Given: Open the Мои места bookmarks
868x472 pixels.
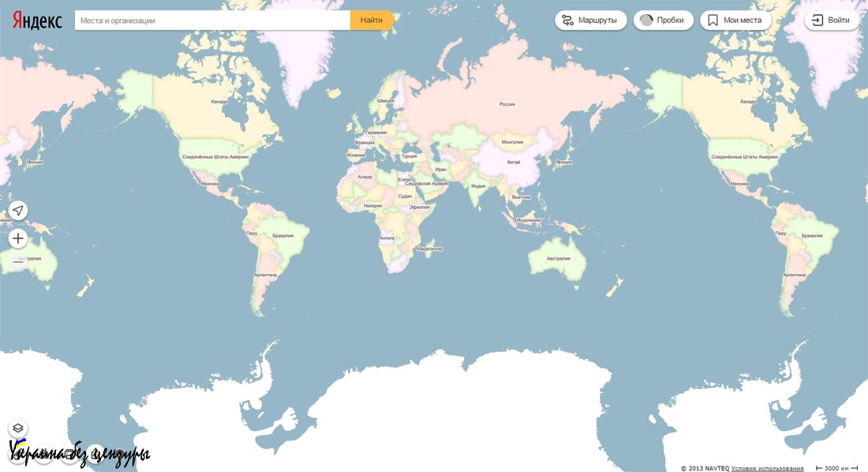Looking at the screenshot, I should coord(735,21).
